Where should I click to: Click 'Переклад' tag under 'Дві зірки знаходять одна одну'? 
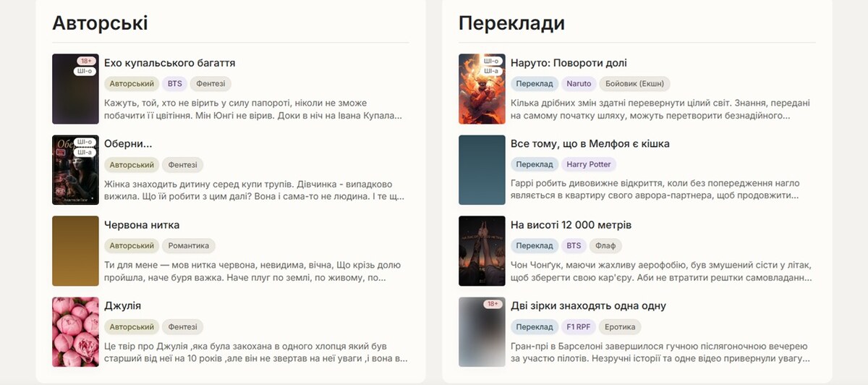coord(535,327)
